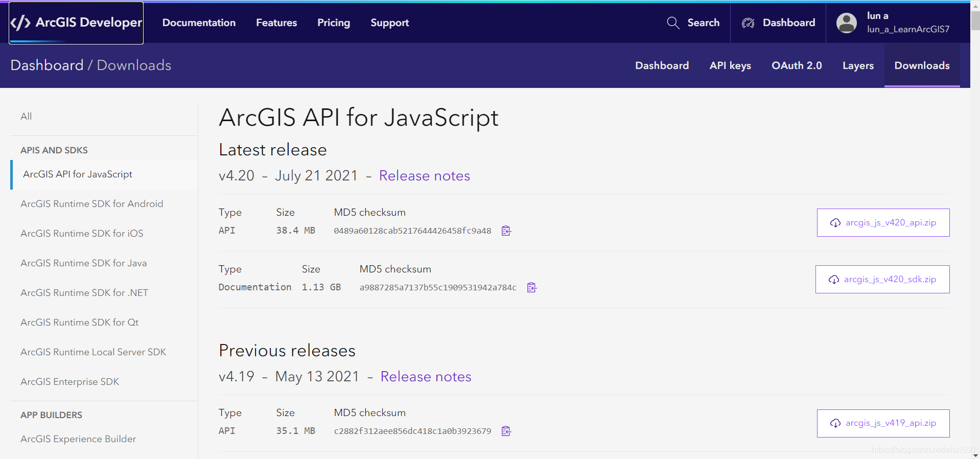The height and width of the screenshot is (459, 980).
Task: Click checksum text c2882f312aee856dc418c1a0b3923679
Action: click(x=412, y=431)
